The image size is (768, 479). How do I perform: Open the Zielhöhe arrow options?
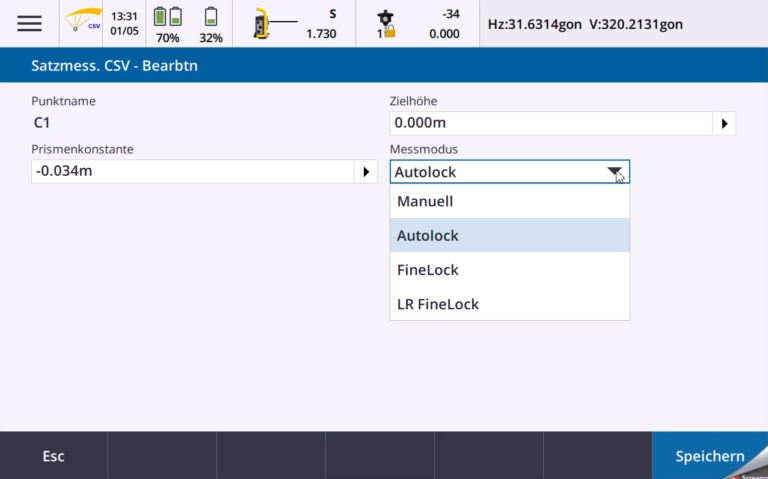[x=723, y=124]
